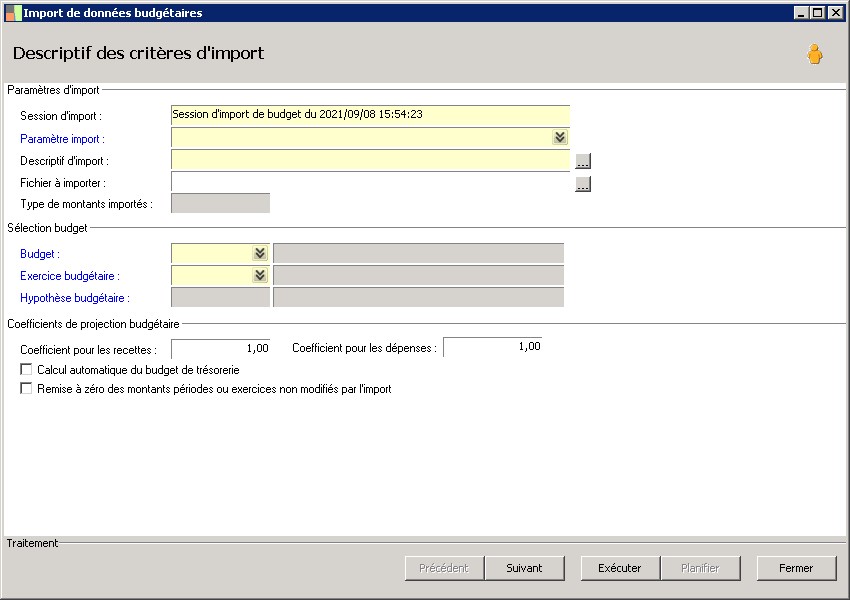Viewport: 850px width, 600px height.
Task: Expand the Exercice budgétaire dropdown
Action: [260, 275]
